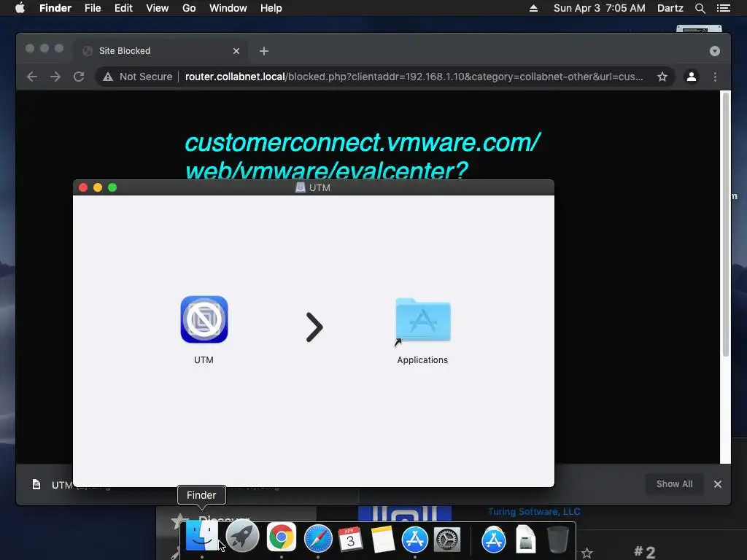The width and height of the screenshot is (747, 560).
Task: Click the Not Secure warning indicator
Action: tap(137, 77)
